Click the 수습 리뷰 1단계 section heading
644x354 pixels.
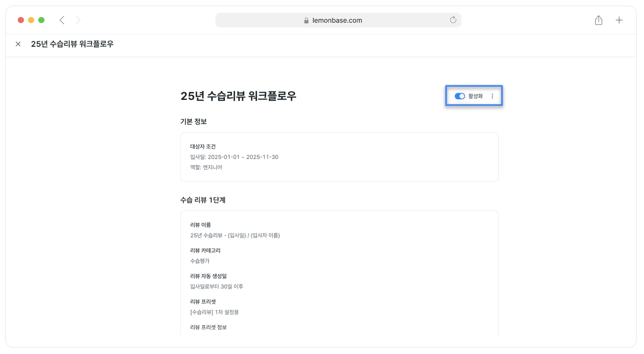click(203, 200)
